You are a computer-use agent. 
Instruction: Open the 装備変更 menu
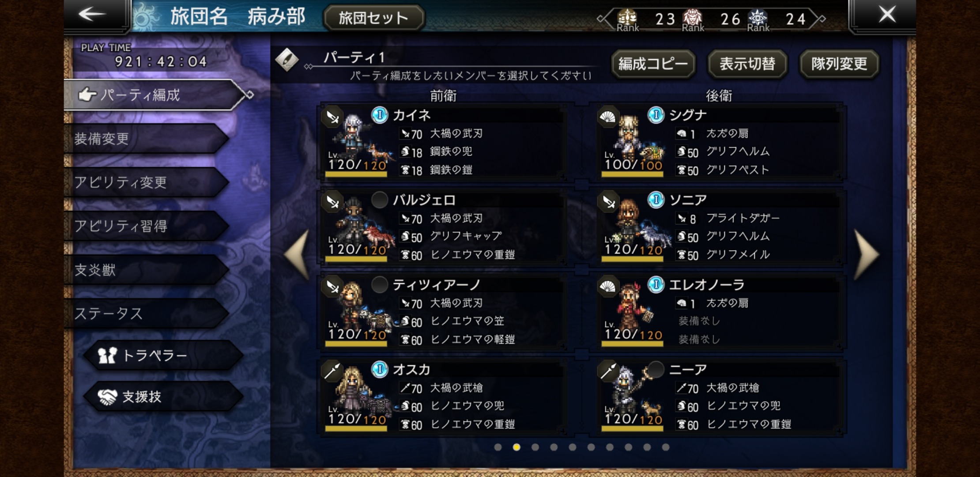click(146, 139)
